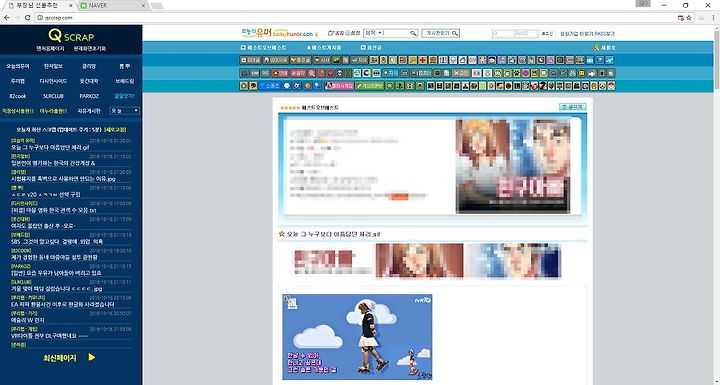Click the ID login input field
Image resolution: width=720 pixels, height=385 pixels.
(503, 34)
